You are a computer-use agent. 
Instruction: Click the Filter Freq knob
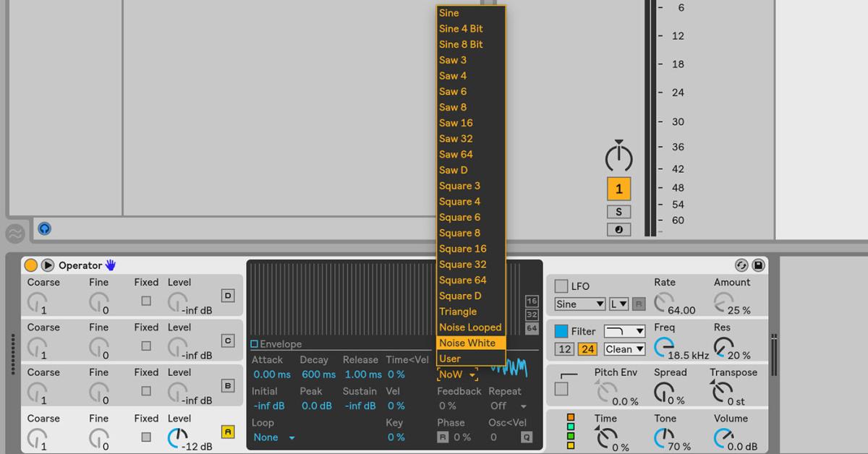point(663,348)
